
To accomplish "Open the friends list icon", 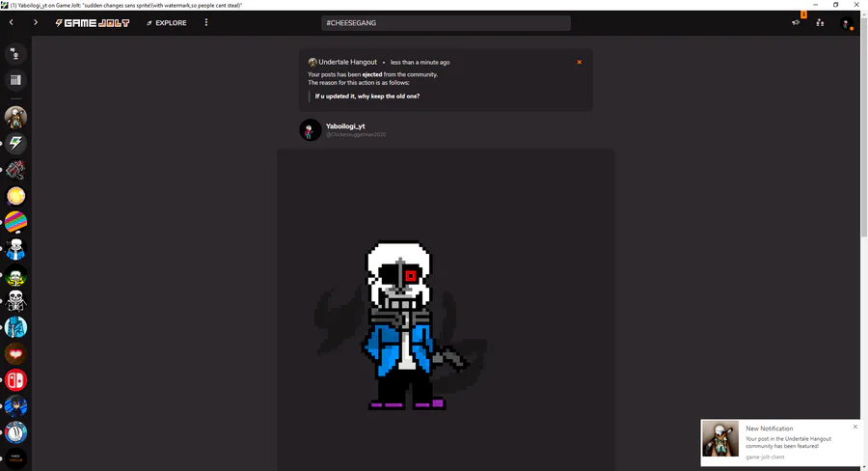I will 820,23.
